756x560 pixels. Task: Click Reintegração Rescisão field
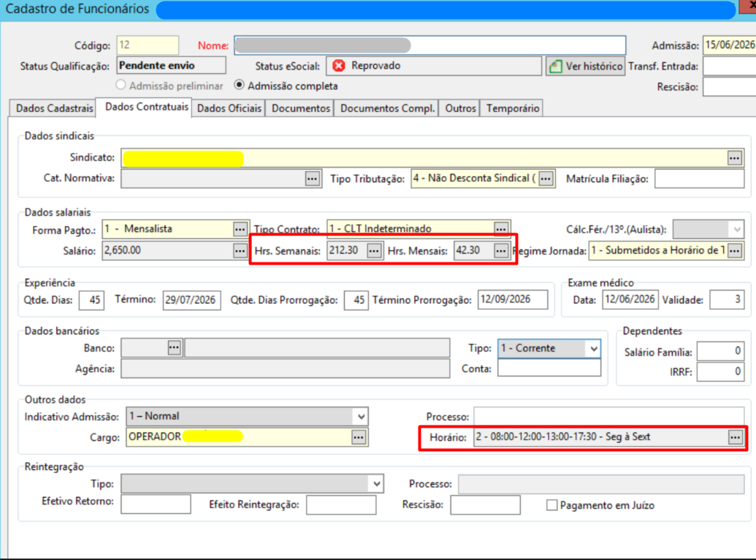tap(486, 505)
